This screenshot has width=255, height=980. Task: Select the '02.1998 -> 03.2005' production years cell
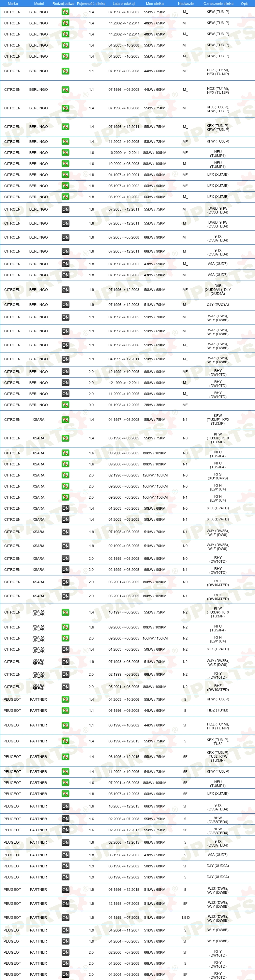point(124,475)
